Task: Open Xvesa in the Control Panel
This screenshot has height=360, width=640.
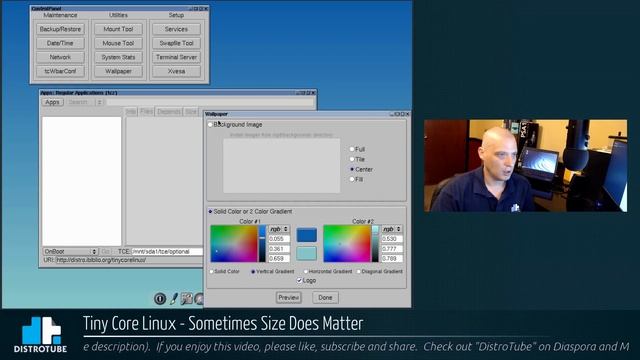Action: [x=176, y=71]
